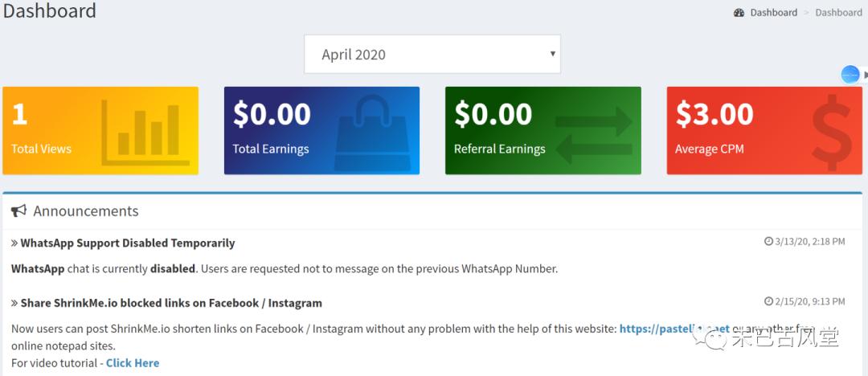The height and width of the screenshot is (376, 868).
Task: Expand the WhatsApp Support Disabled announcement chevron
Action: point(14,243)
